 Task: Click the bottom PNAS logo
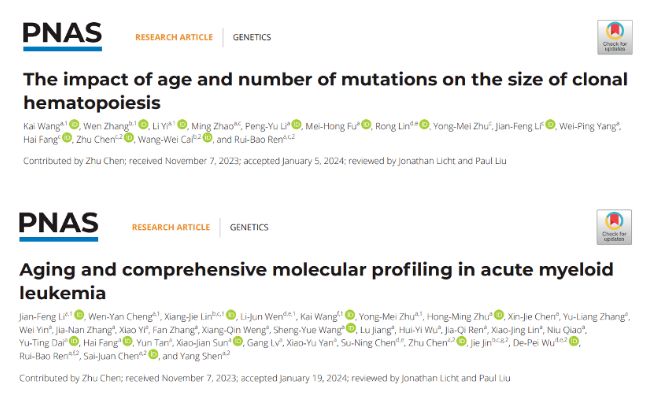tap(59, 226)
